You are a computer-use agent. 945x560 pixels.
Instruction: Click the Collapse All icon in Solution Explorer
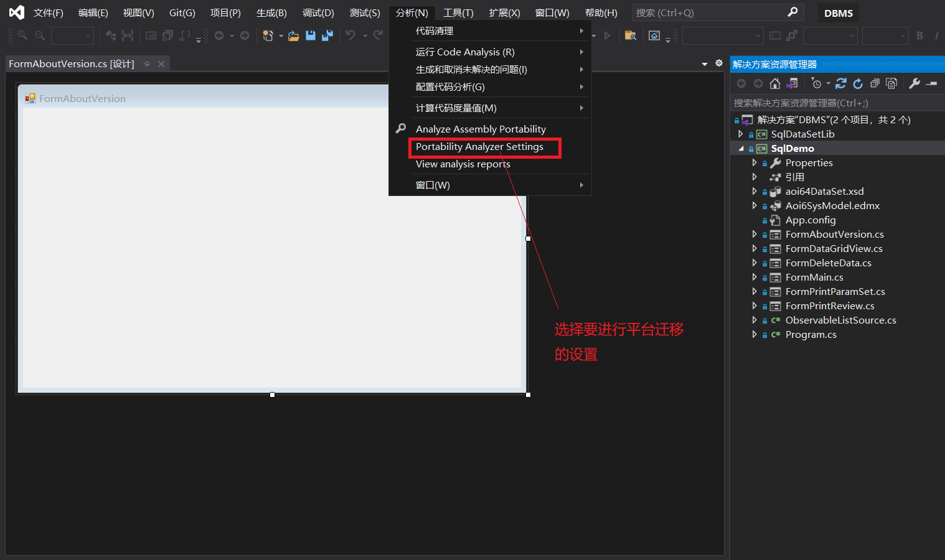coord(875,83)
